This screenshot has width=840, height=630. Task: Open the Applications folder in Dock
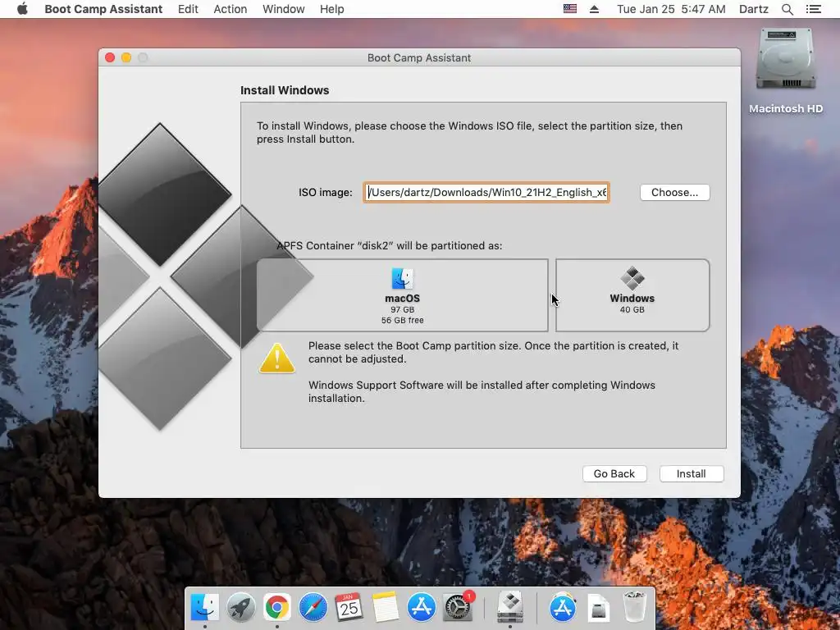coord(562,608)
